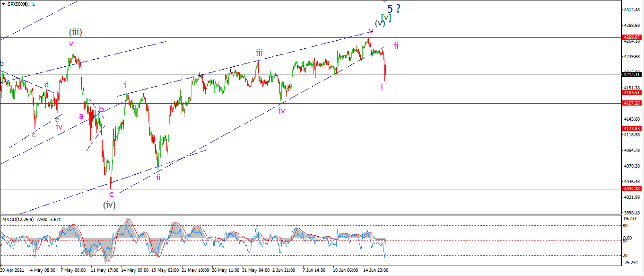
Task: Select the current price tag 4212.31
Action: coord(633,74)
